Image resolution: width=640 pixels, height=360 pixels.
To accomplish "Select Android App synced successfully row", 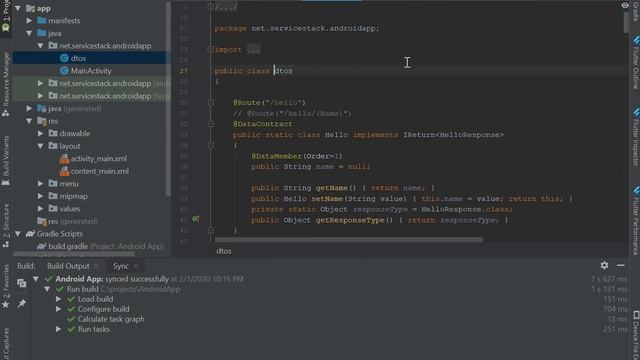I will tap(149, 279).
